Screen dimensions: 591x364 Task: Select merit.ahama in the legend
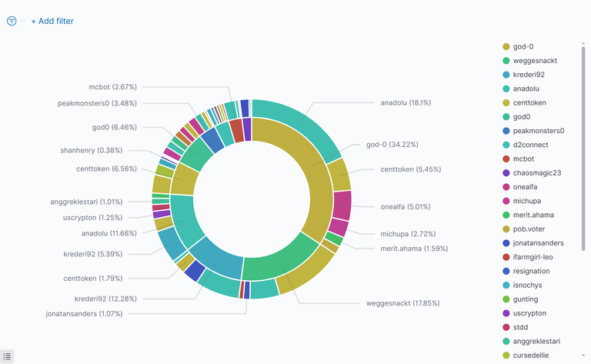[533, 215]
